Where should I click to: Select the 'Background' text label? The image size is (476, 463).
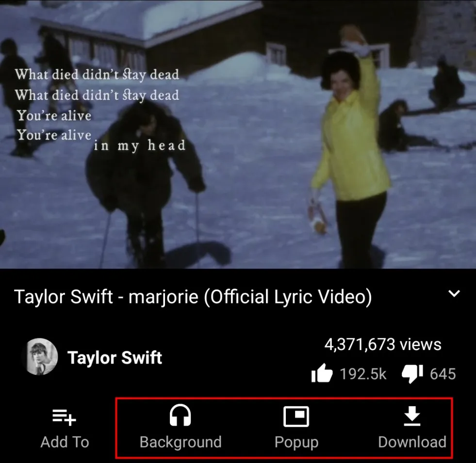[x=181, y=442]
